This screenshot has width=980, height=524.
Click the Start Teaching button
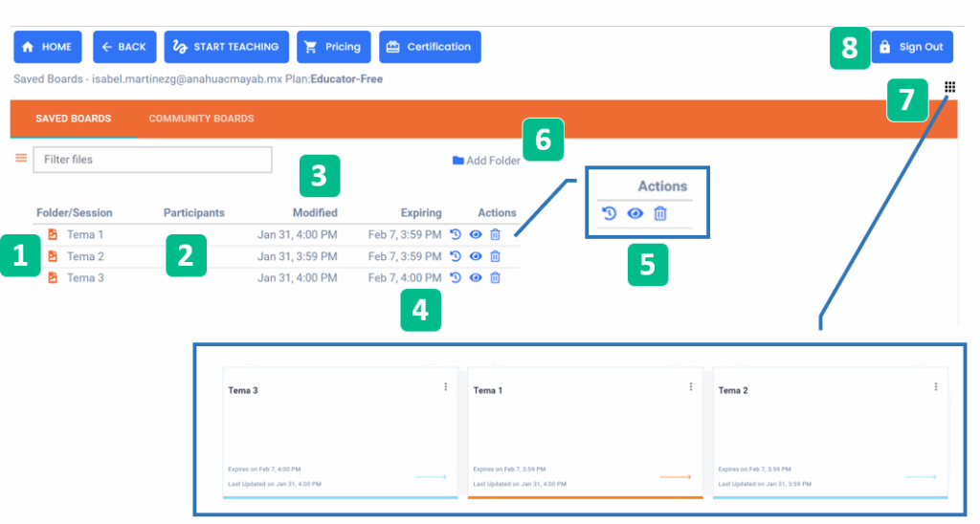pos(227,47)
